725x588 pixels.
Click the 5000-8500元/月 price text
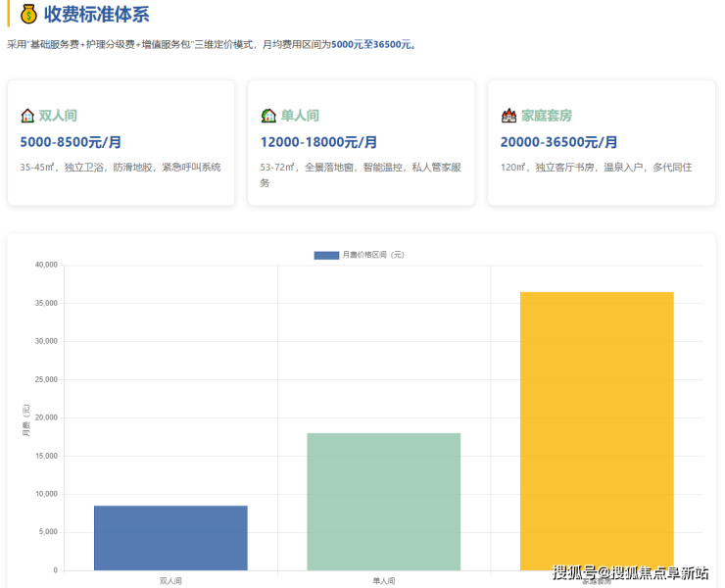click(71, 142)
